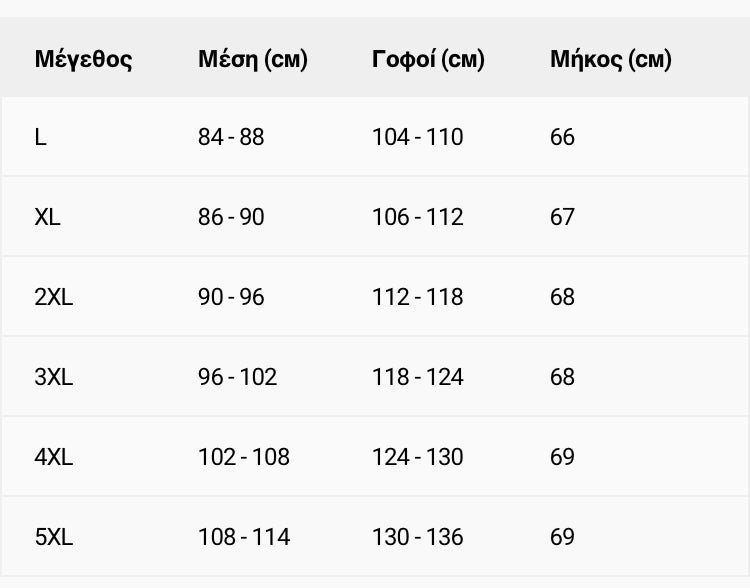This screenshot has height=588, width=750.
Task: Click the Μέση (cм) column header
Action: [253, 60]
